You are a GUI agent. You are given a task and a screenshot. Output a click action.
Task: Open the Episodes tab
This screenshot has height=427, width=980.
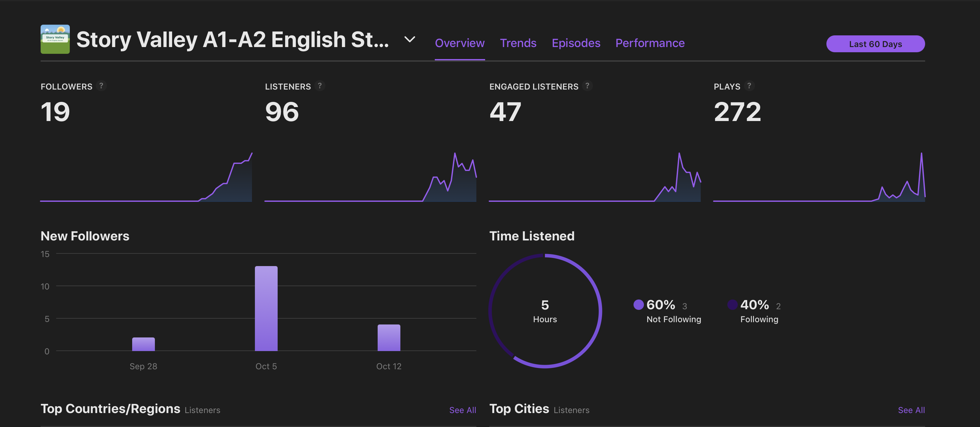point(576,43)
